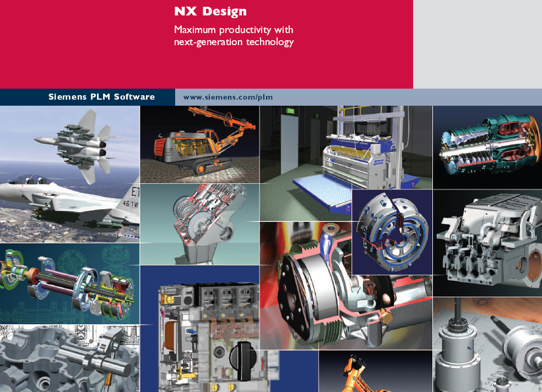Select the gray gearbox housing image
Viewport: 542px width, 392px height.
487,243
